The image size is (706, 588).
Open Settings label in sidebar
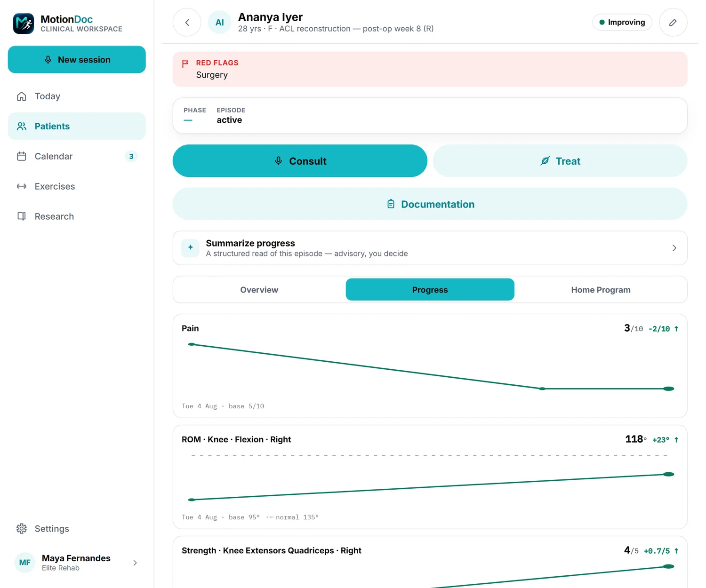[52, 529]
